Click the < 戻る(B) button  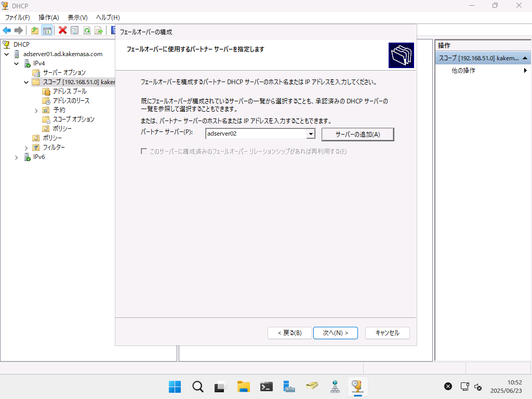(x=290, y=333)
